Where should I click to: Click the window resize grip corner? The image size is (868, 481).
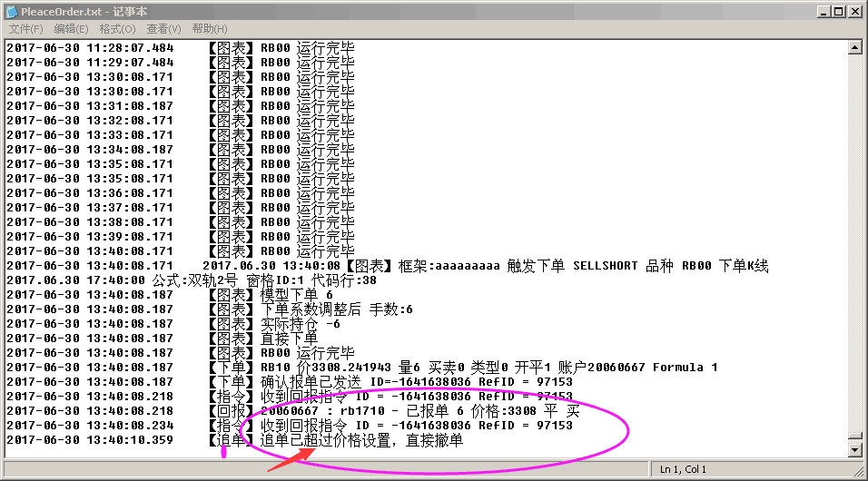[859, 471]
